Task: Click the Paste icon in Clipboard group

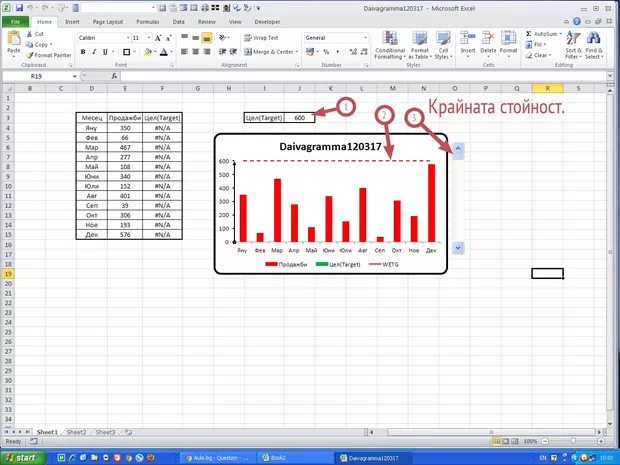Action: click(x=14, y=39)
